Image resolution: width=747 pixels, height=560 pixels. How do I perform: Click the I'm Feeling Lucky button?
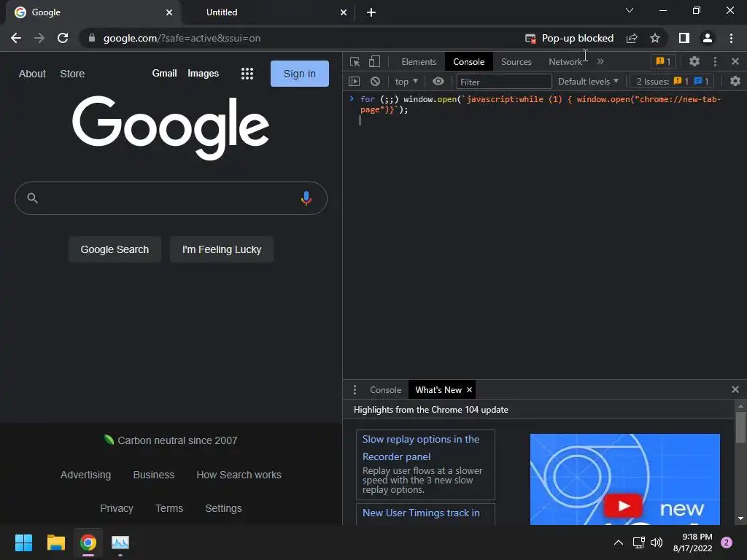coord(222,249)
